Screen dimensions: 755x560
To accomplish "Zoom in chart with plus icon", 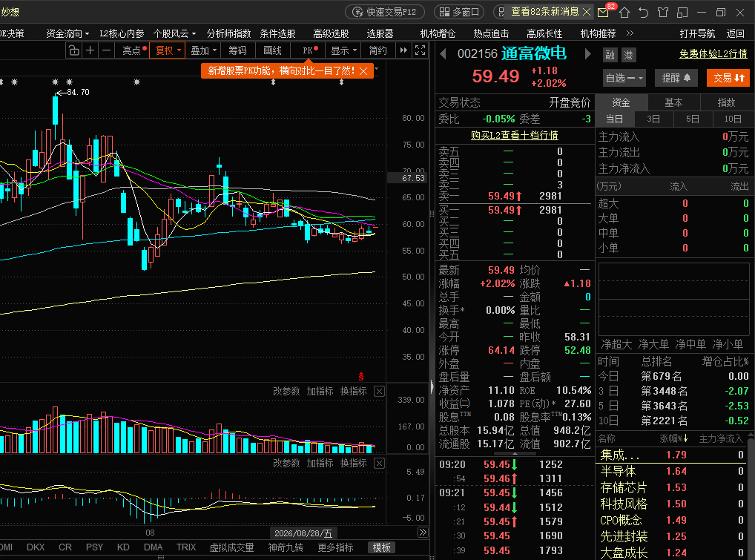I will (90, 50).
